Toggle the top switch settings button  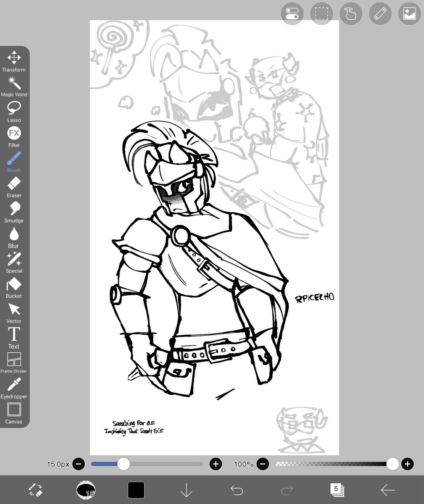click(292, 14)
